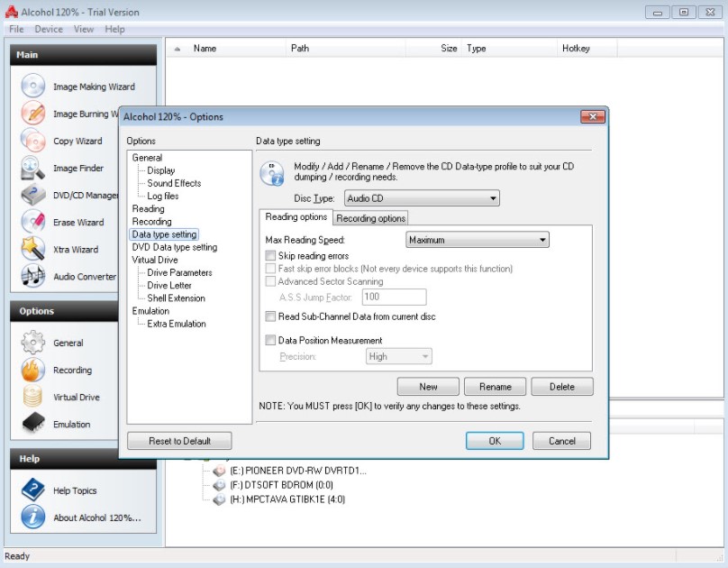Select General in the options tree

pyautogui.click(x=147, y=158)
